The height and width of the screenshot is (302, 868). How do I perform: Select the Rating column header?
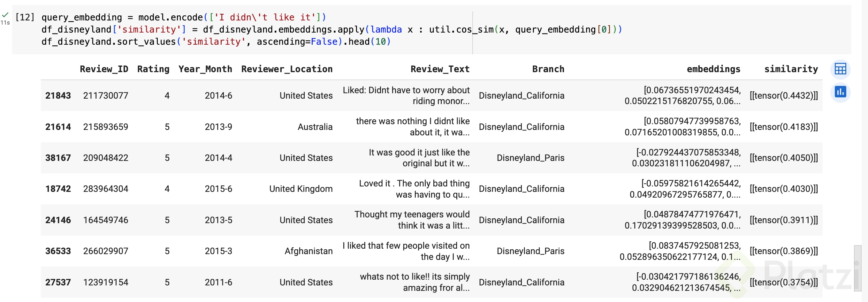coord(153,69)
